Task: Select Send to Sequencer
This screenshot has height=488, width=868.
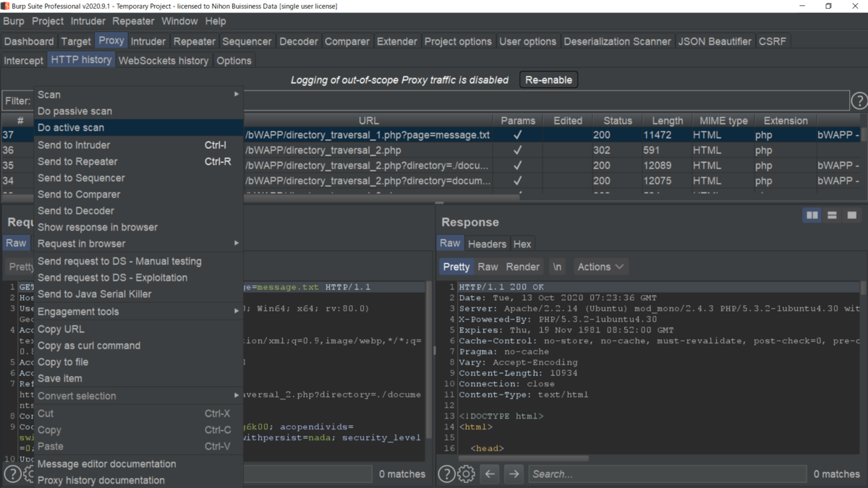Action: click(x=138, y=178)
